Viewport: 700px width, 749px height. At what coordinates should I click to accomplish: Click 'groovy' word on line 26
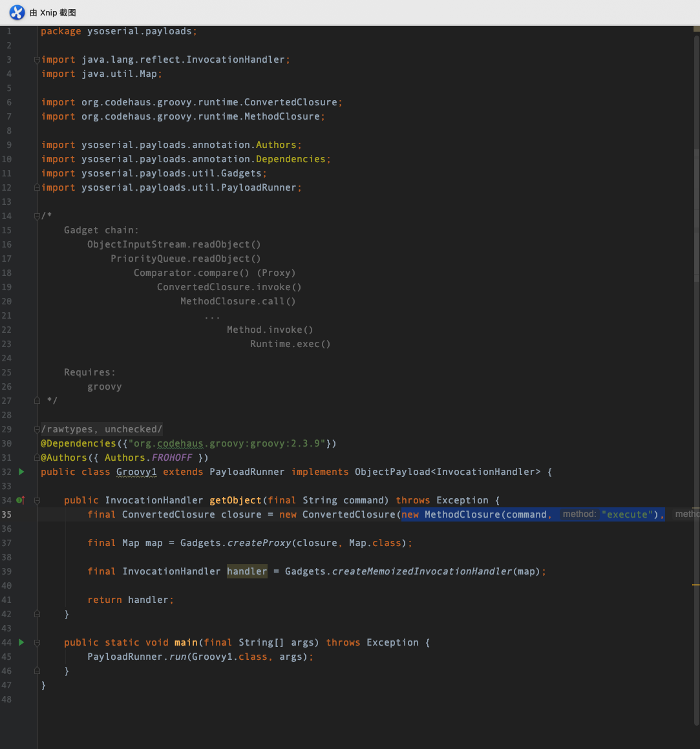click(105, 387)
